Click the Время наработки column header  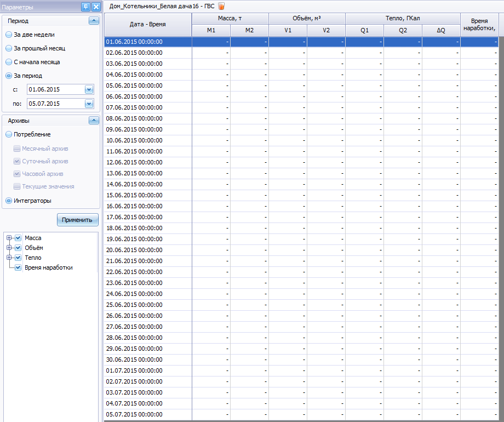click(479, 25)
